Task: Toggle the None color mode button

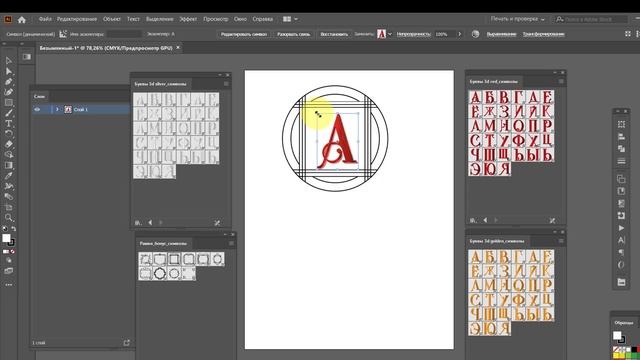Action: [13, 251]
